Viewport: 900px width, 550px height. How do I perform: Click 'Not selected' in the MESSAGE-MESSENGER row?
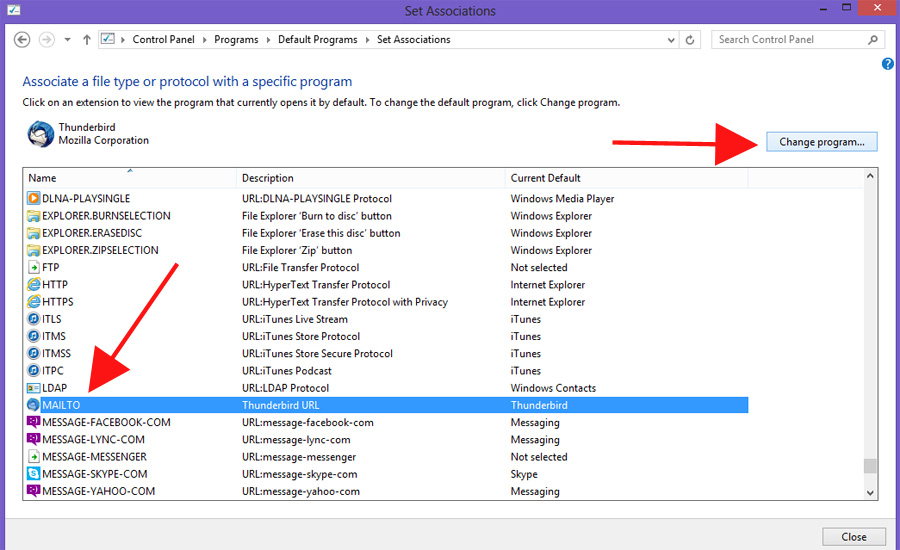click(x=539, y=457)
